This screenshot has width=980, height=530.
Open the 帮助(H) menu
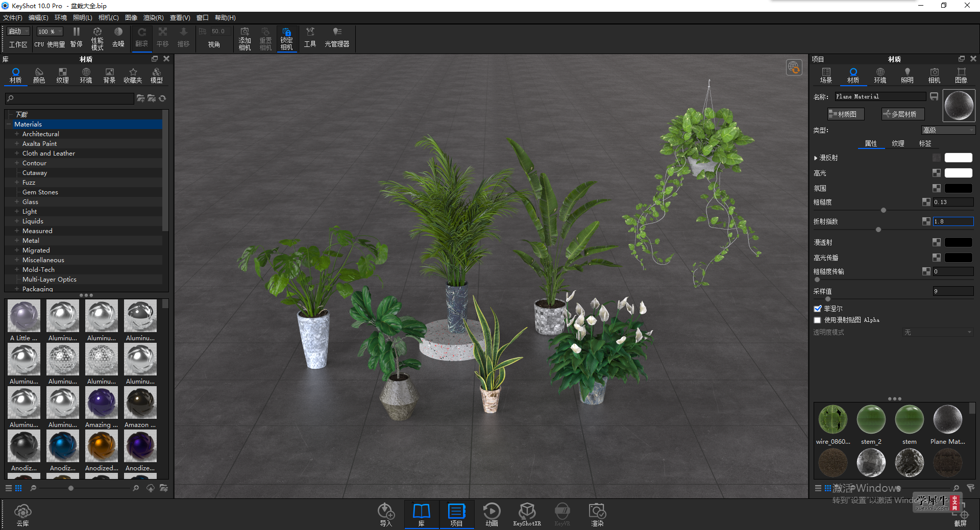point(225,18)
